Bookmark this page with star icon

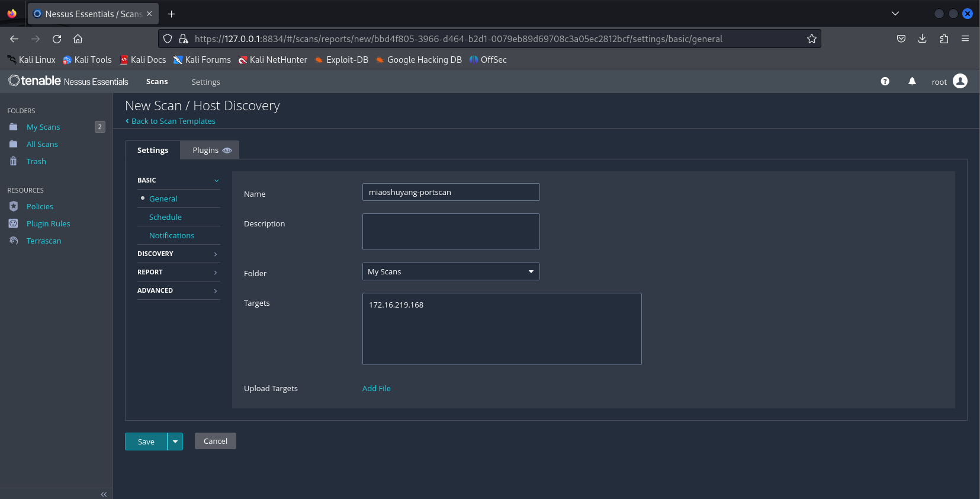pos(811,39)
